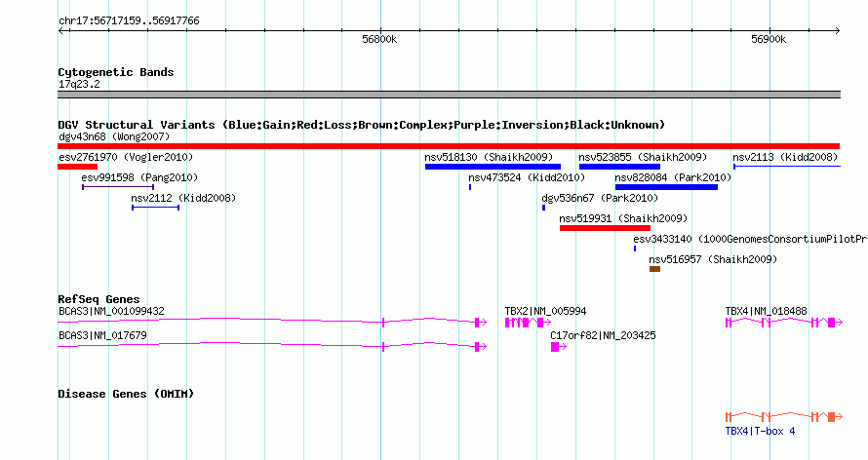
Task: Open the nsv473524 (Kidd2010) label
Action: click(x=527, y=177)
